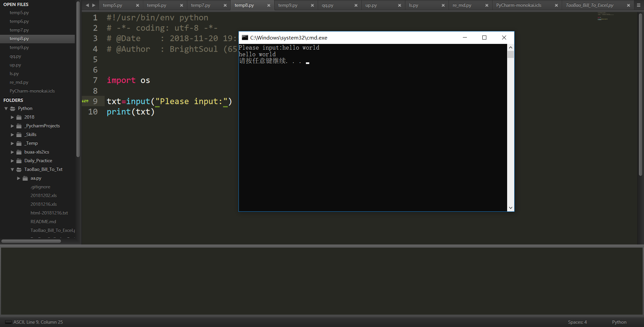Expand the Daily_Practice folder
This screenshot has width=644, height=327.
[12, 161]
